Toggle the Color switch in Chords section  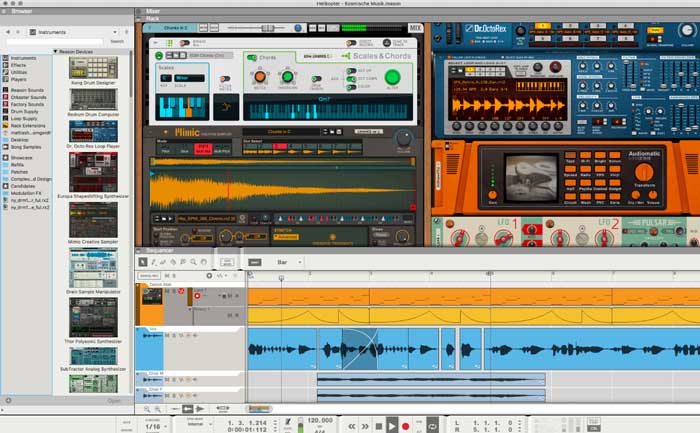pos(351,87)
